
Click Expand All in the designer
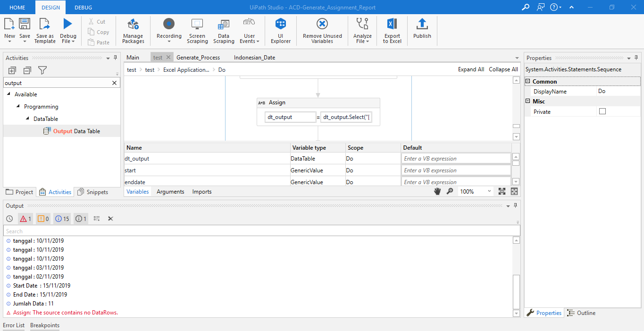click(471, 69)
